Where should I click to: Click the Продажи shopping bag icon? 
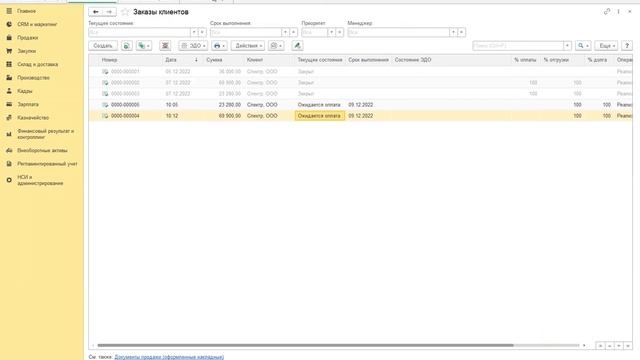click(9, 38)
